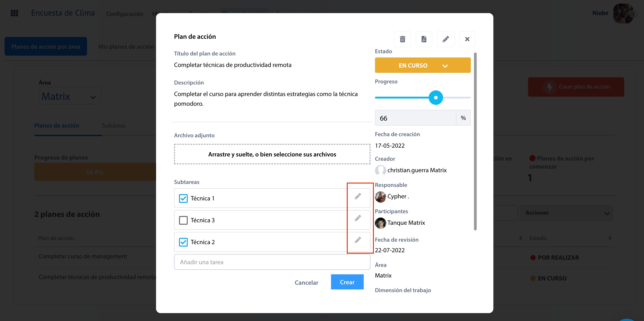The width and height of the screenshot is (644, 321).
Task: Click the POR REALIZAR status cell
Action: pyautogui.click(x=554, y=257)
